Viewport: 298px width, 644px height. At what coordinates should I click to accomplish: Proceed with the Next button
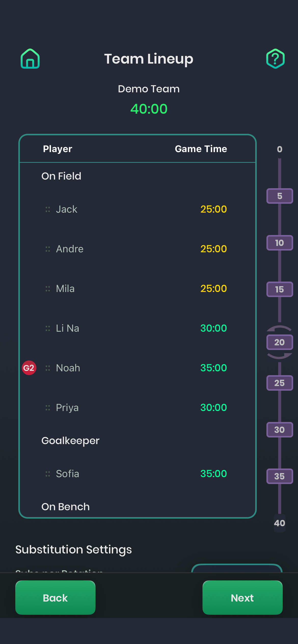(242, 598)
